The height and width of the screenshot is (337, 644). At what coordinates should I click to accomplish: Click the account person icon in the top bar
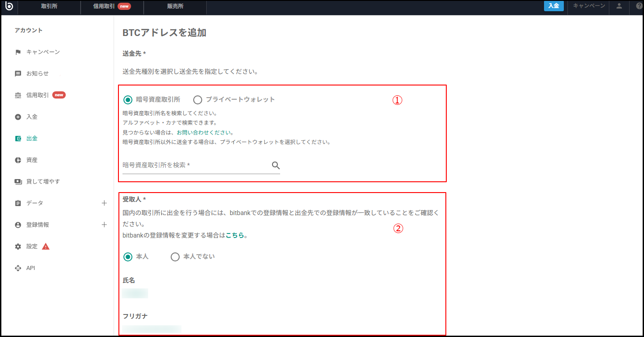pos(619,7)
